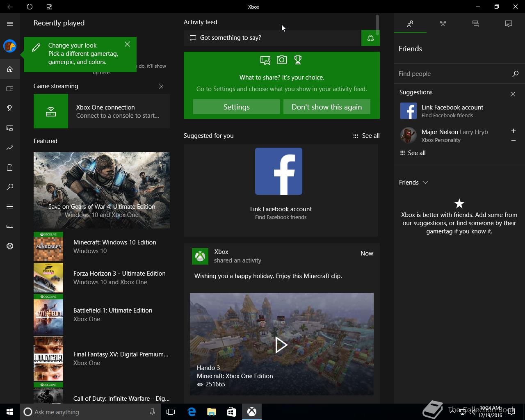Click the Cortana Ask me anything box
Viewport: 525px width, 420px height.
[89, 412]
